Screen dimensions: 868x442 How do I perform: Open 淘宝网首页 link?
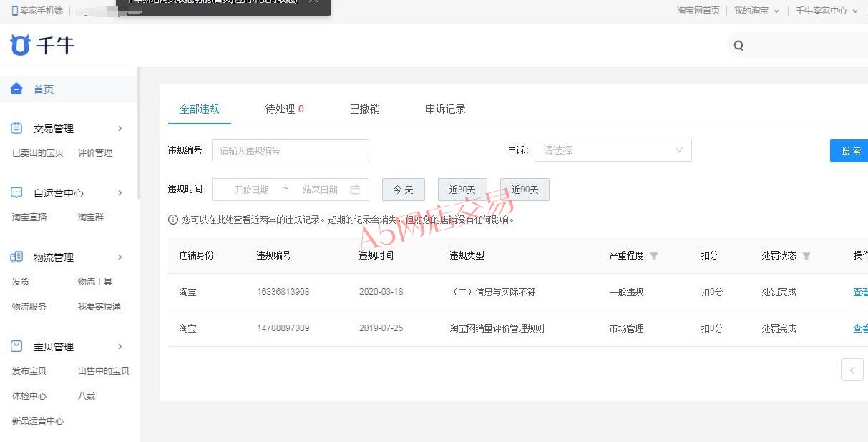[x=698, y=11]
